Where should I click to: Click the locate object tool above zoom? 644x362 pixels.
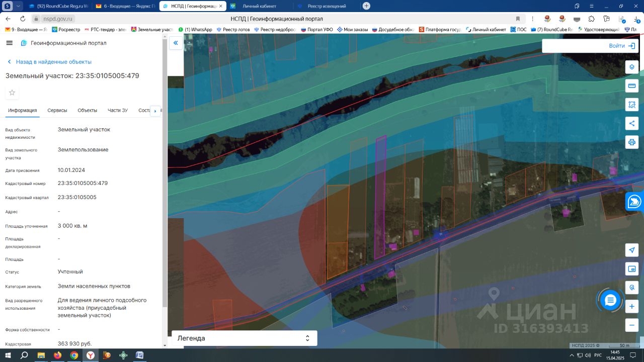coord(632,288)
